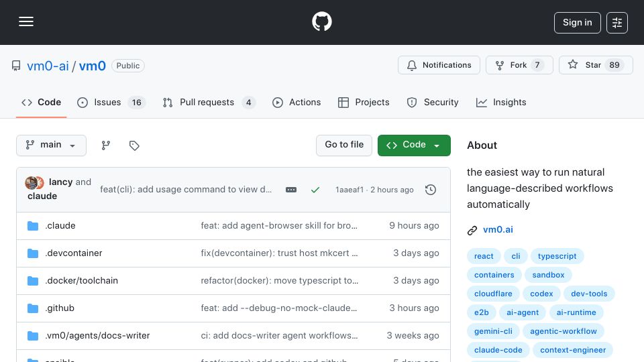Select the cli topic tag

(x=516, y=256)
